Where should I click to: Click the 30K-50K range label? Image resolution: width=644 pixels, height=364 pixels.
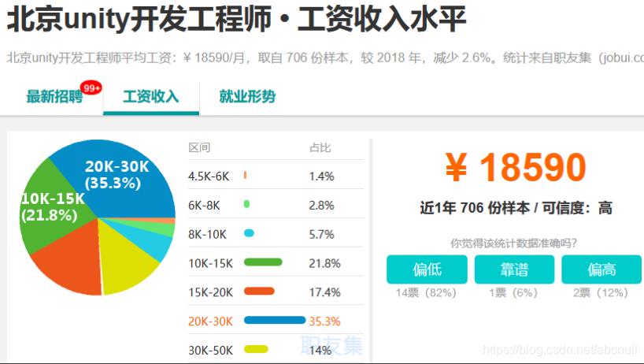tap(210, 351)
